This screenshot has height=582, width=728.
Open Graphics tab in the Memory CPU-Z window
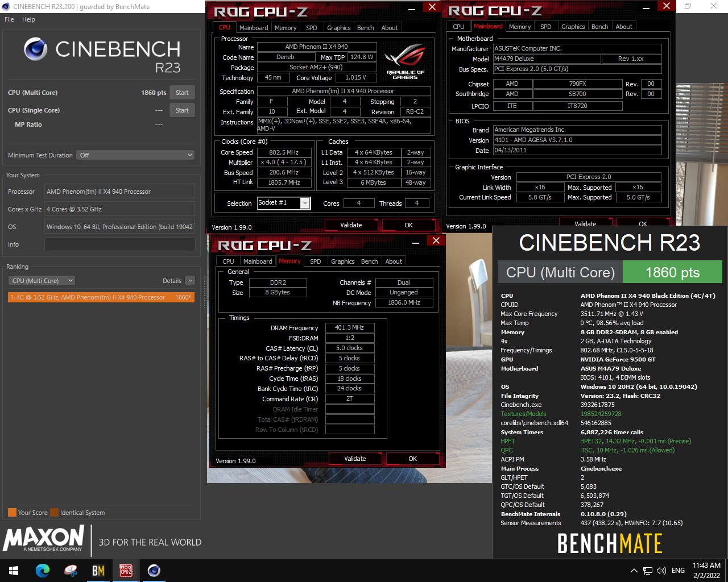pos(343,261)
